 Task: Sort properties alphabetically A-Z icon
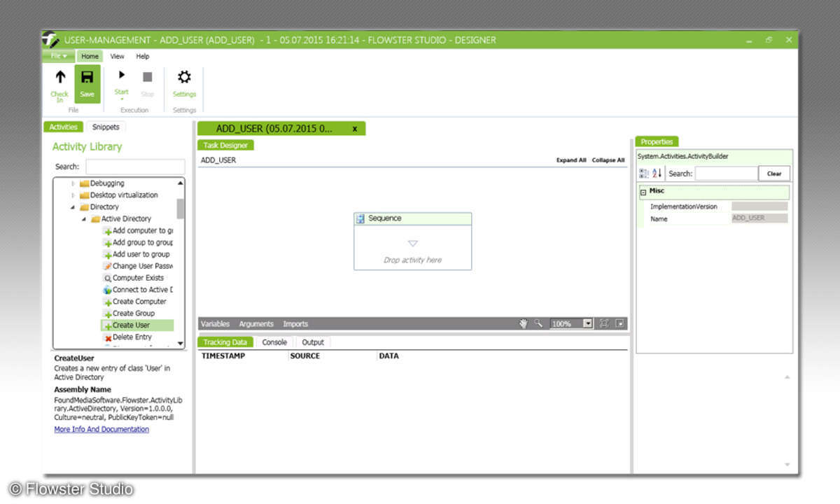[657, 174]
